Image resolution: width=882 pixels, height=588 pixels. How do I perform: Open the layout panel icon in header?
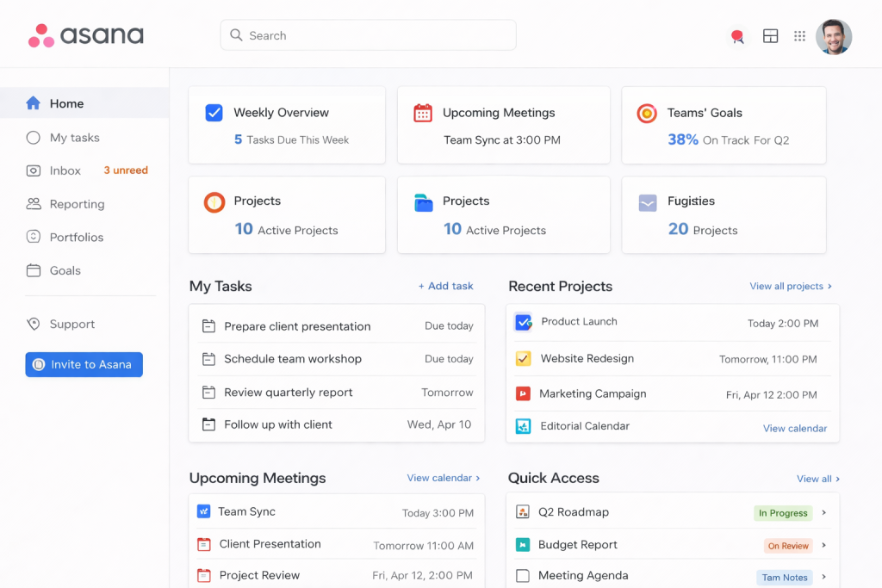pyautogui.click(x=770, y=36)
